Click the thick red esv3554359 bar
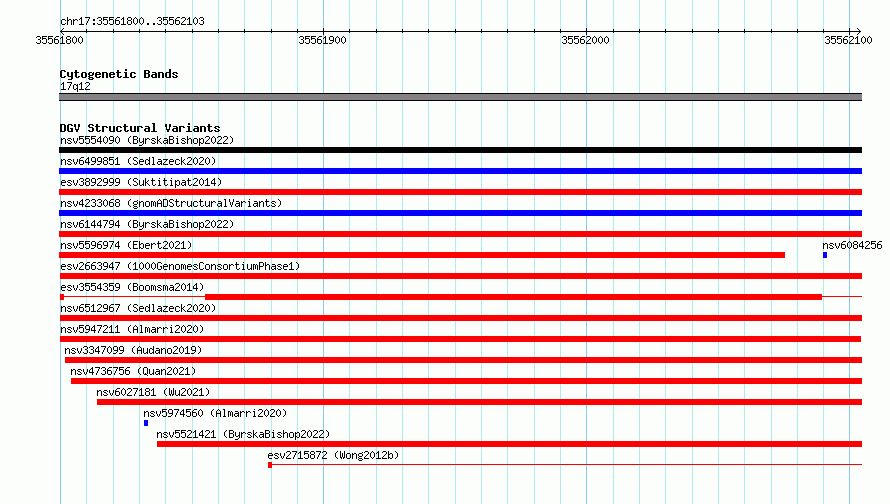This screenshot has height=504, width=890. point(513,297)
